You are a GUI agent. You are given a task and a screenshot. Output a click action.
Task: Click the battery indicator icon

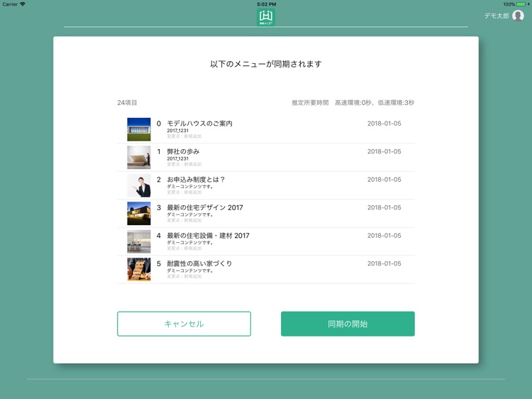click(x=522, y=4)
